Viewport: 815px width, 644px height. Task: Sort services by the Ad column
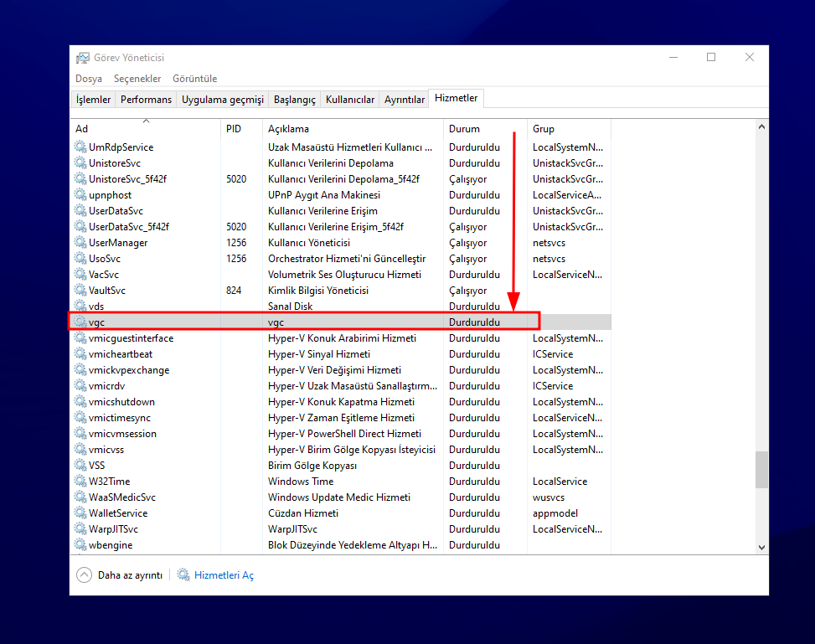145,128
